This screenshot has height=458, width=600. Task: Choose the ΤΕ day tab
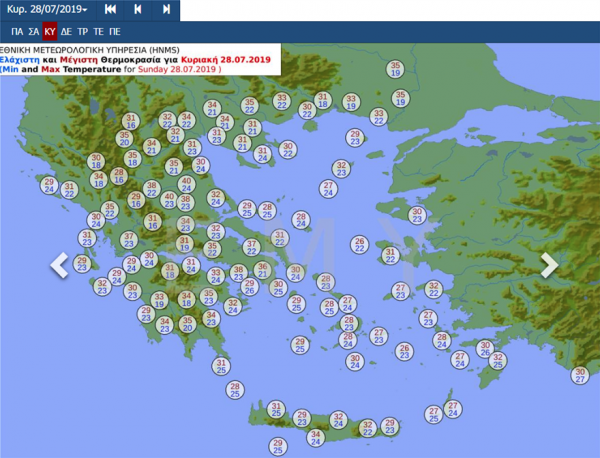99,31
